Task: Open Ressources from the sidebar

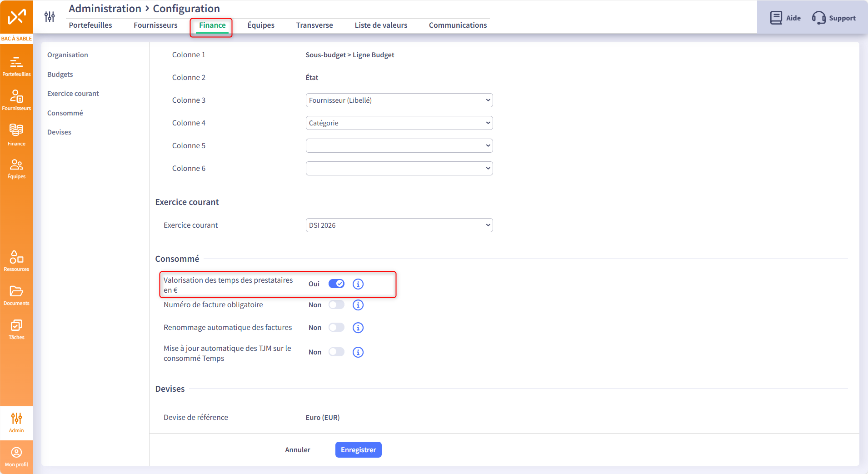Action: (16, 261)
